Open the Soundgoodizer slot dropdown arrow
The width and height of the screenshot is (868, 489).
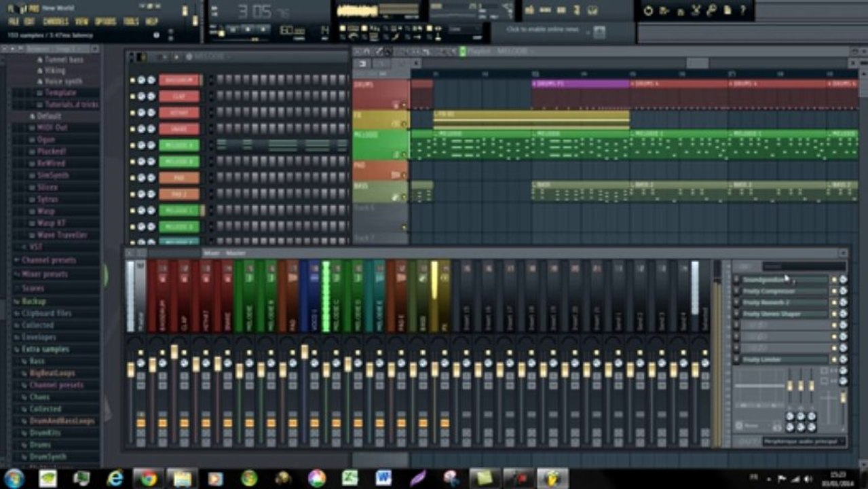point(736,280)
